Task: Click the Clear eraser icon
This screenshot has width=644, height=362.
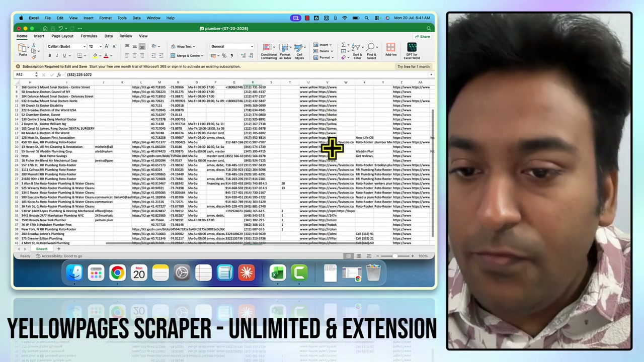Action: point(343,57)
